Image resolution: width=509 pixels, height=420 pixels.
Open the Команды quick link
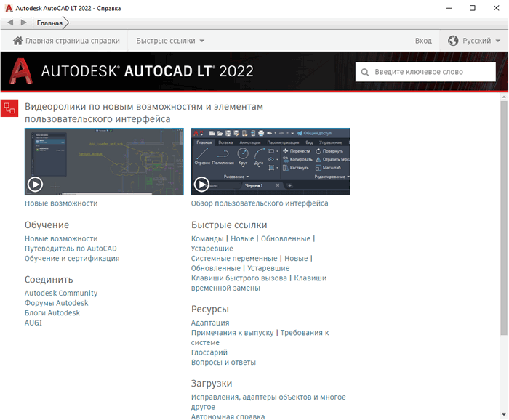(x=207, y=239)
